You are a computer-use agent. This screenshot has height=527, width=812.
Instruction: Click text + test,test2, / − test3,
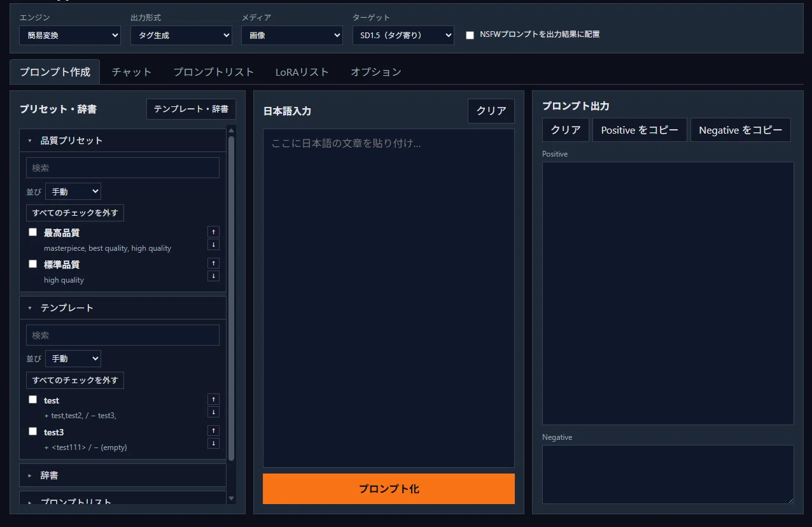tap(80, 416)
